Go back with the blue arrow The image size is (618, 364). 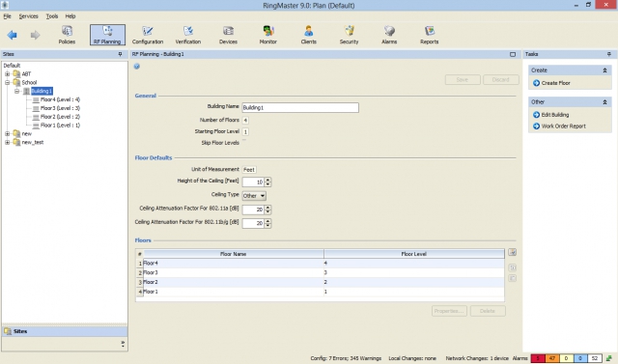13,35
